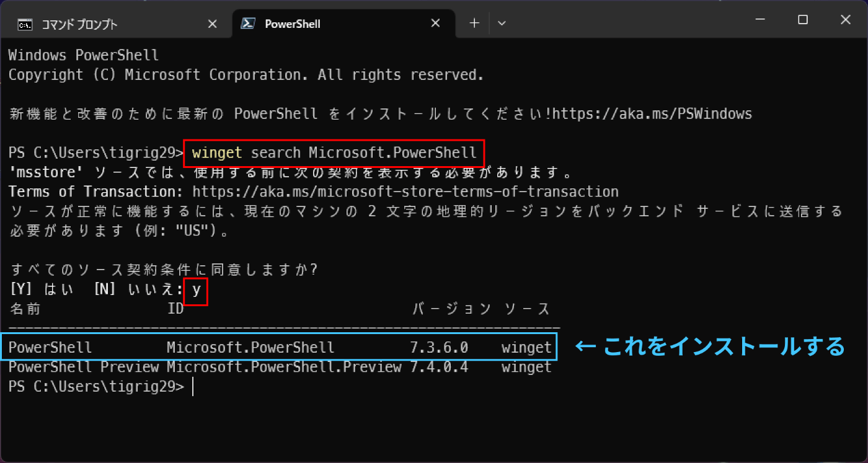The height and width of the screenshot is (463, 868).
Task: Close the PowerShell tab
Action: [x=436, y=24]
